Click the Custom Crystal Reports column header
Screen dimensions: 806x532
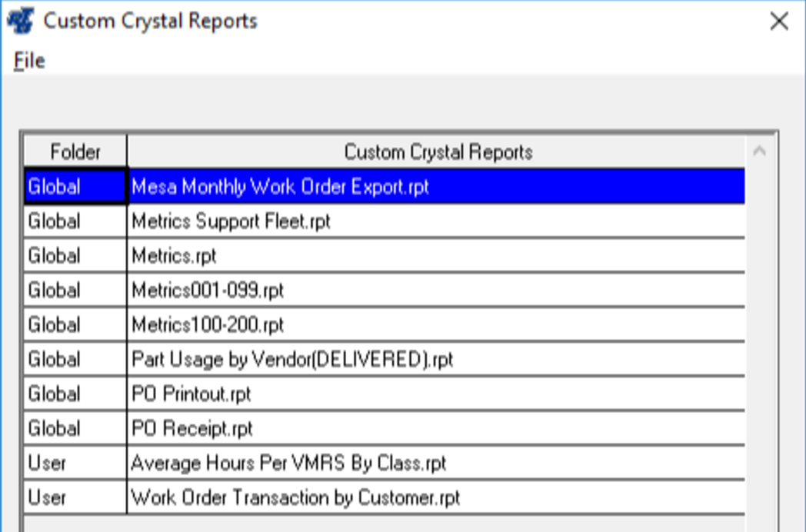pyautogui.click(x=437, y=152)
